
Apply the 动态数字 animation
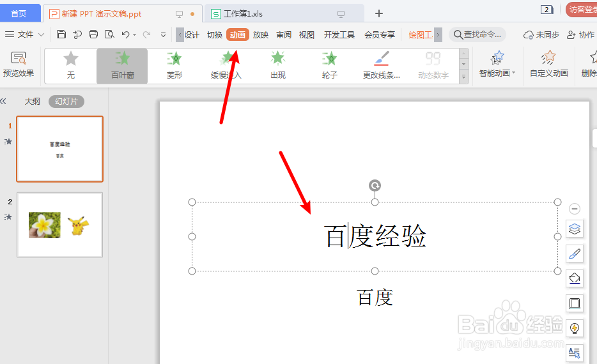(x=433, y=65)
